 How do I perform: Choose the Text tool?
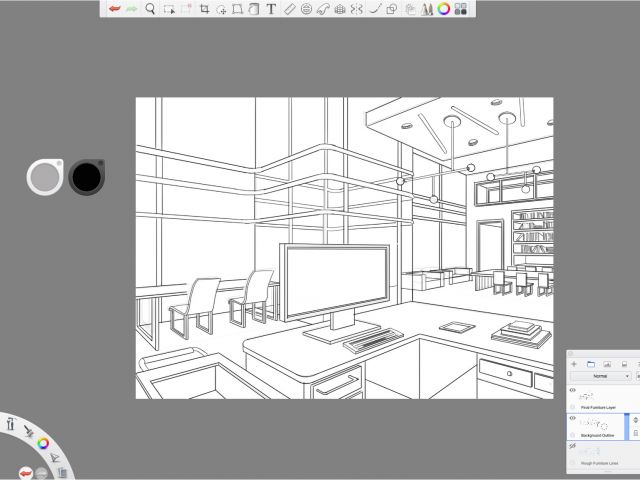pyautogui.click(x=271, y=9)
